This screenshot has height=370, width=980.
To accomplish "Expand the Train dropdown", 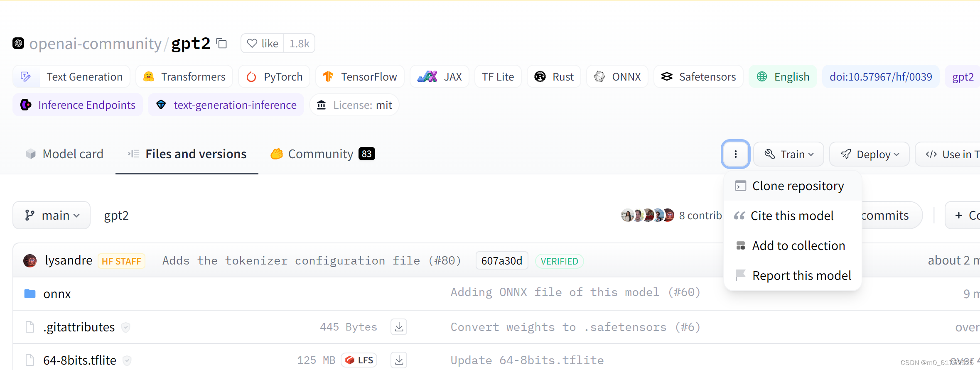I will [789, 154].
